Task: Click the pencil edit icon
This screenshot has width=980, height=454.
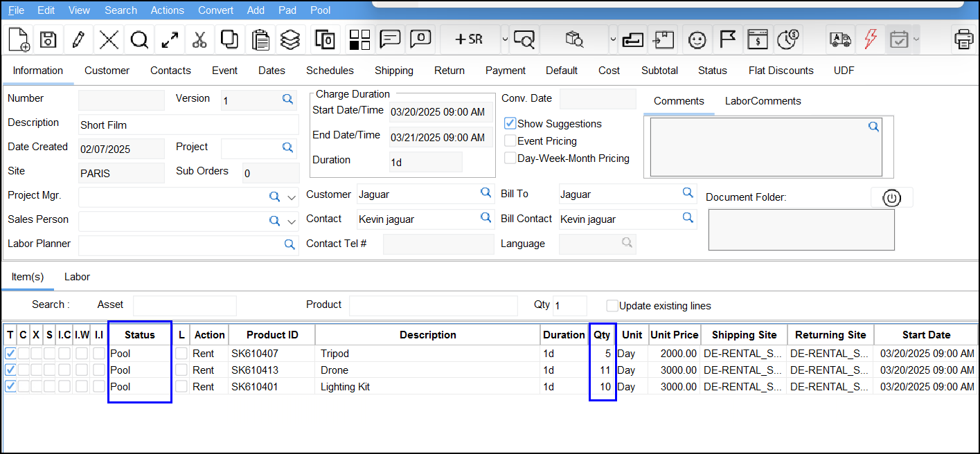Action: click(78, 39)
